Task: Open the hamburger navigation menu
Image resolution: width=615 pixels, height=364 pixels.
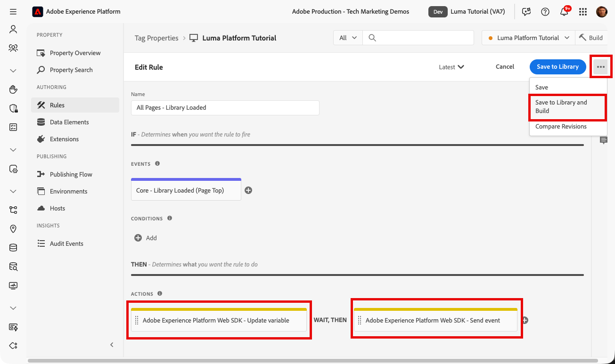Action: point(13,12)
